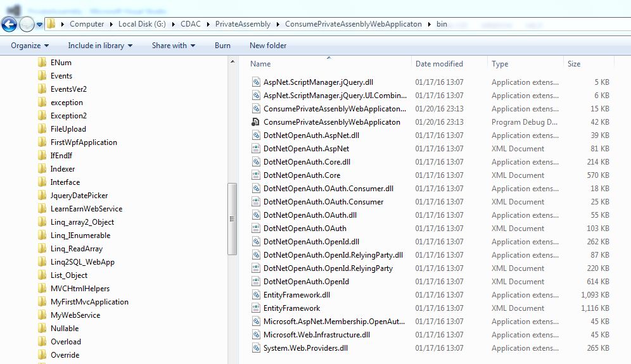Open the JqueryDatePicker folder in tree
The width and height of the screenshot is (631, 364).
tap(73, 195)
